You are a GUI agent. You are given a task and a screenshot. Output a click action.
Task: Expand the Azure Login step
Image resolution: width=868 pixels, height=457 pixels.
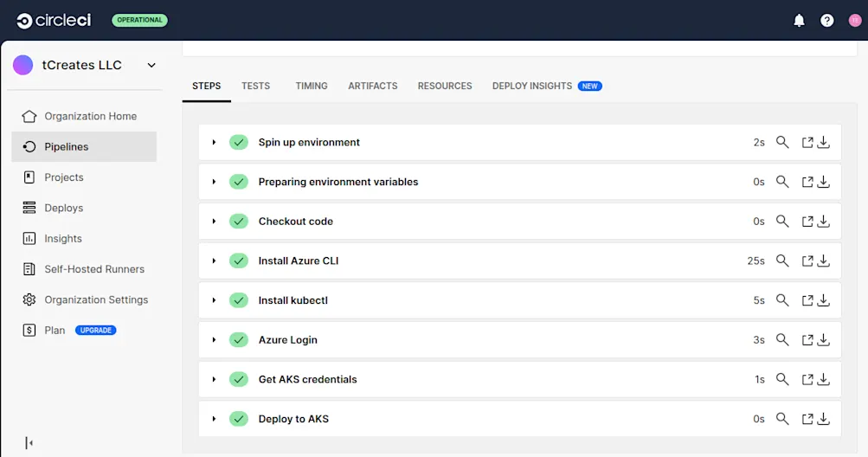(214, 339)
